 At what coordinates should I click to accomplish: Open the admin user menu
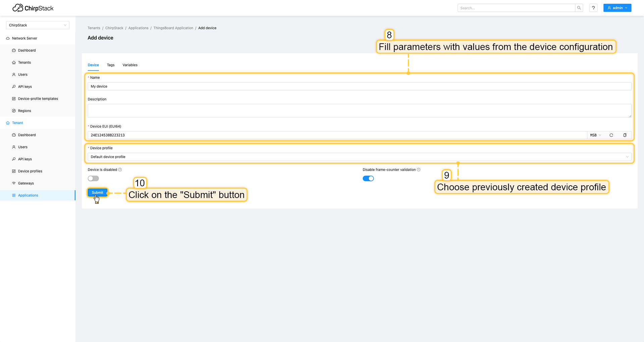pyautogui.click(x=617, y=8)
